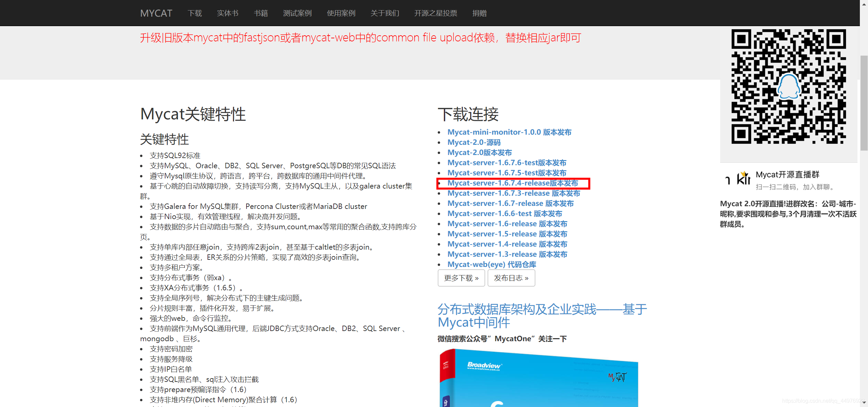Click the 更多下载 » button
868x407 pixels.
(461, 278)
